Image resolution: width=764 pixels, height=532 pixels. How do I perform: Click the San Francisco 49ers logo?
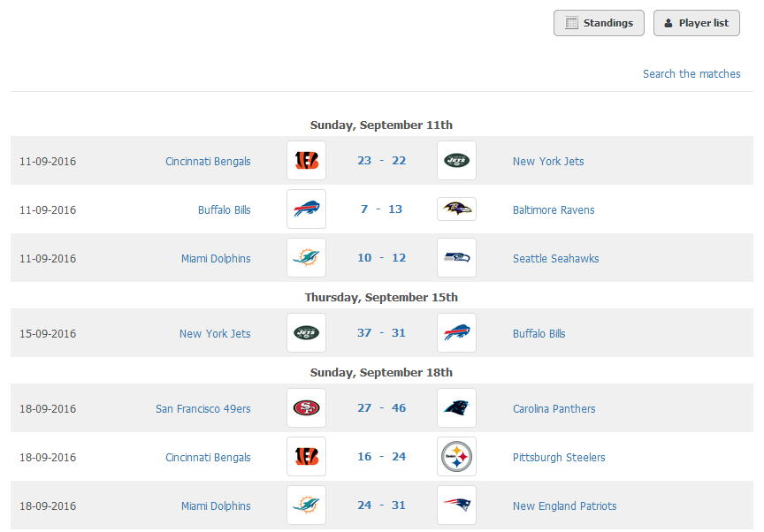306,408
